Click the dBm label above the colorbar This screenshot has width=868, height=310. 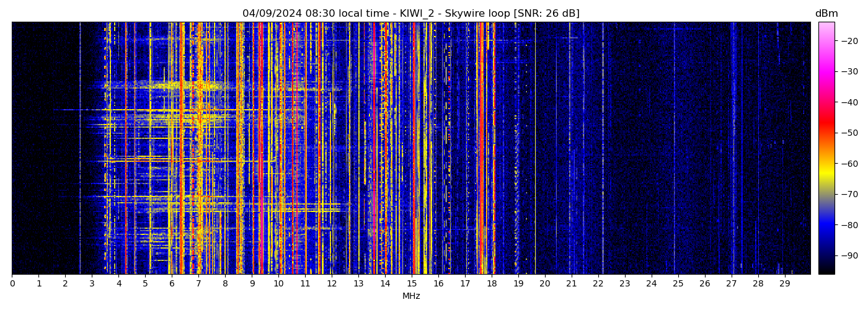[826, 14]
